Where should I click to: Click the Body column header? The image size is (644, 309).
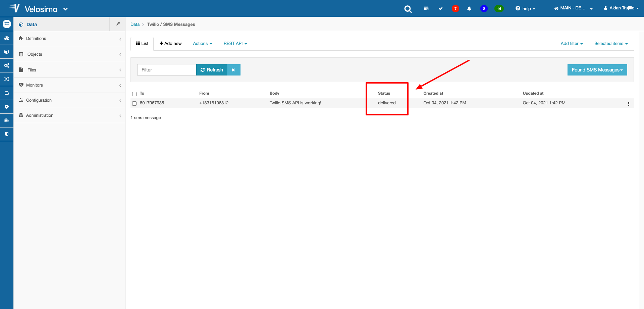(x=274, y=93)
